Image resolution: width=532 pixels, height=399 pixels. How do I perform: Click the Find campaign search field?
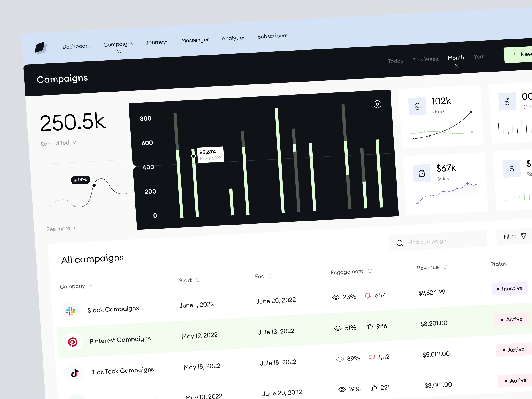click(438, 241)
